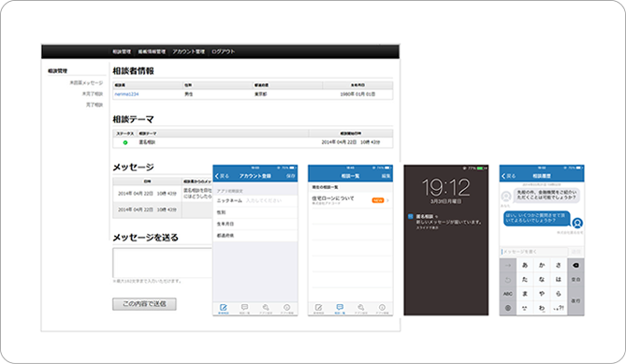The image size is (626, 364).
Task: Tap the わ key on the keyboard
Action: pyautogui.click(x=542, y=308)
